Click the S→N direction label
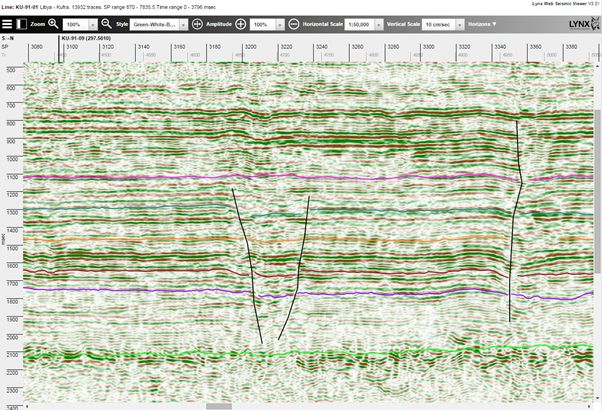Screen dimensions: 602x410 pyautogui.click(x=8, y=38)
